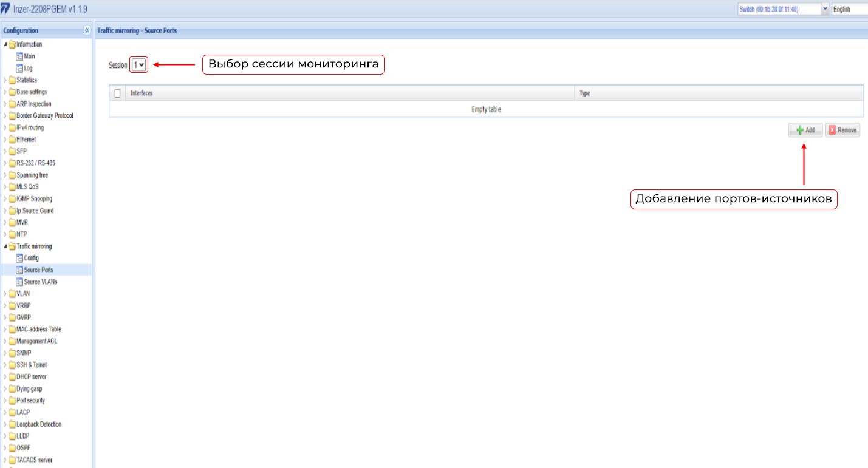868x468 pixels.
Task: Click the Main page icon under Information
Action: (x=19, y=56)
